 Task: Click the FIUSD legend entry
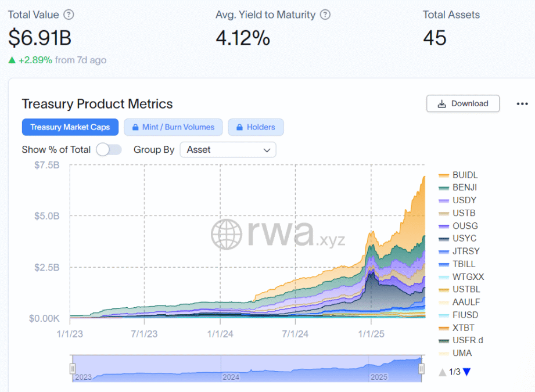coord(458,315)
